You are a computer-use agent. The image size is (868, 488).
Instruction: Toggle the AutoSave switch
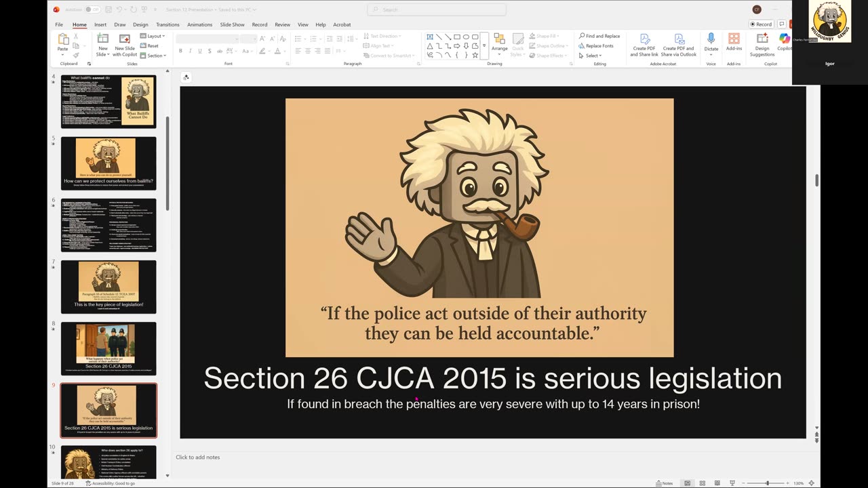coord(93,9)
